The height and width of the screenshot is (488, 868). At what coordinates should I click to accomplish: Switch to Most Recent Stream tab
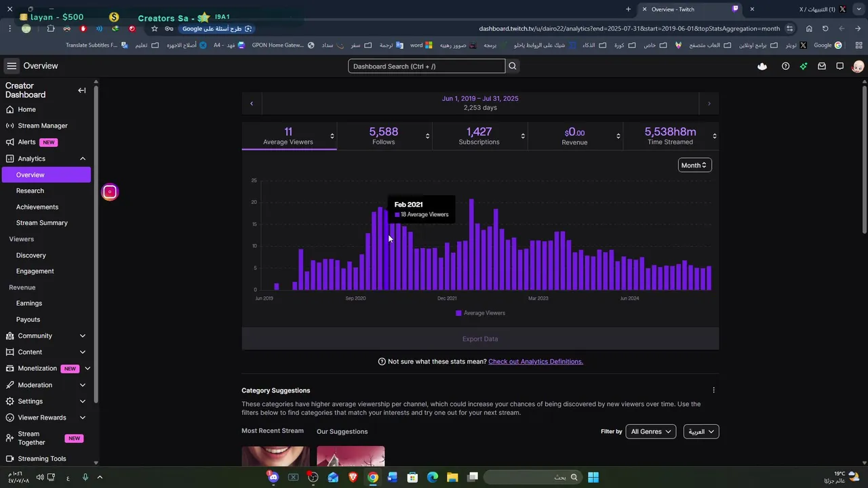pos(273,431)
